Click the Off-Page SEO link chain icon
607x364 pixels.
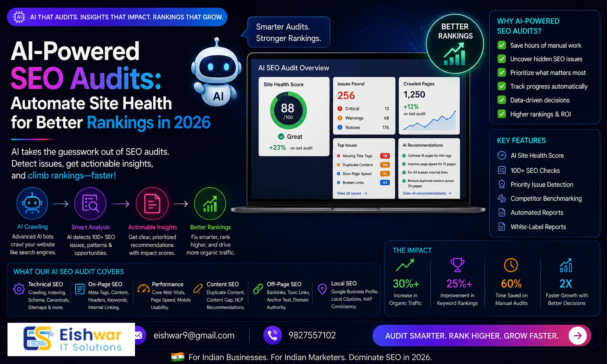258,289
